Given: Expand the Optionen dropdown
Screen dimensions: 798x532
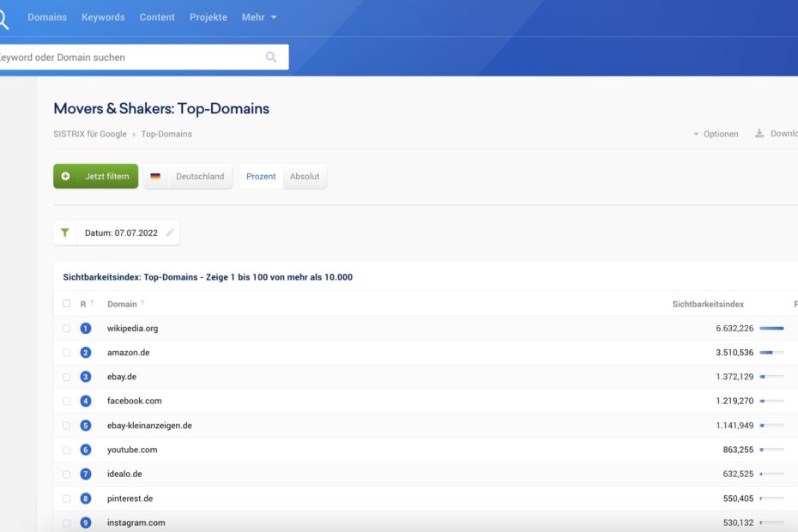Looking at the screenshot, I should (716, 134).
